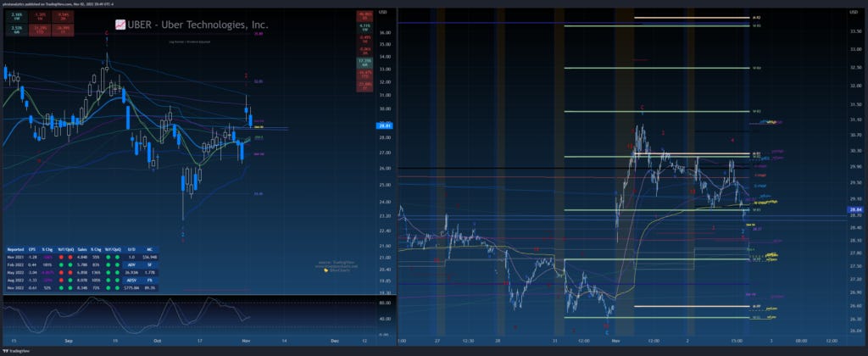Click the Nov 2022 earnings row date
868x356 pixels.
point(15,288)
